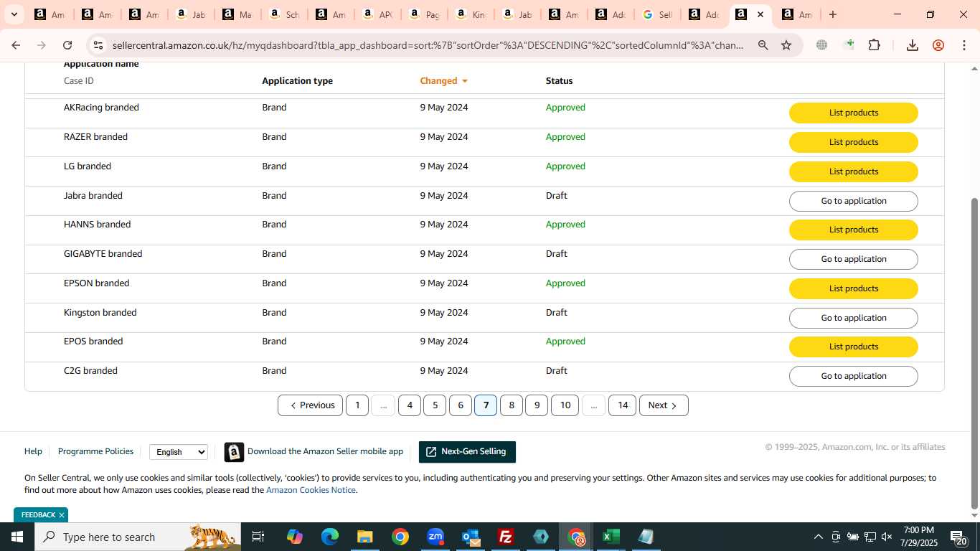Click the Next-Gen Selling button

467,452
